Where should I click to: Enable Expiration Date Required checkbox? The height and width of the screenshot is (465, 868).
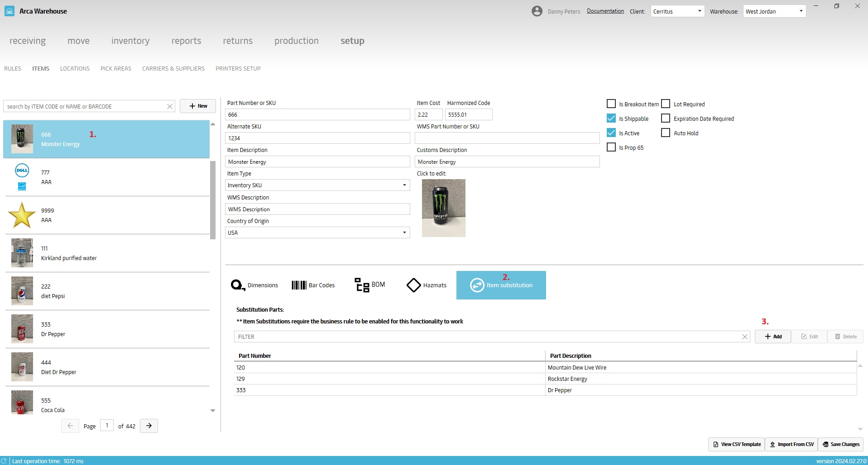coord(666,119)
